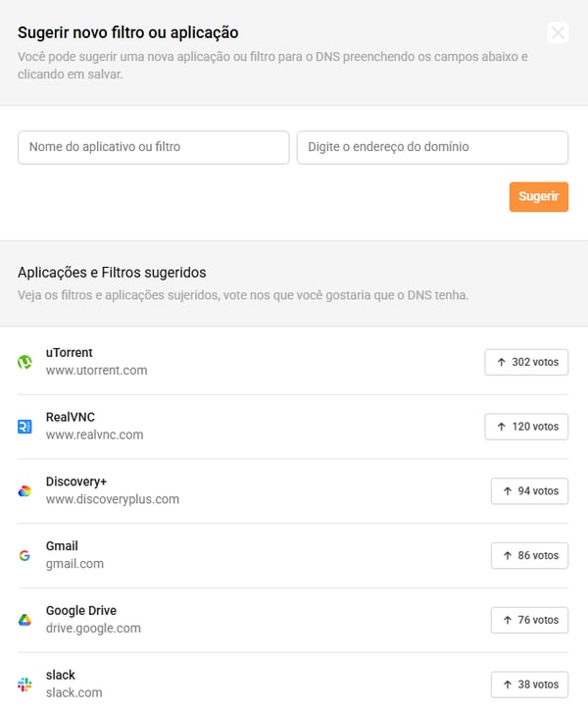Image resolution: width=588 pixels, height=712 pixels.
Task: Select the RealVNC application name
Action: coord(71,417)
